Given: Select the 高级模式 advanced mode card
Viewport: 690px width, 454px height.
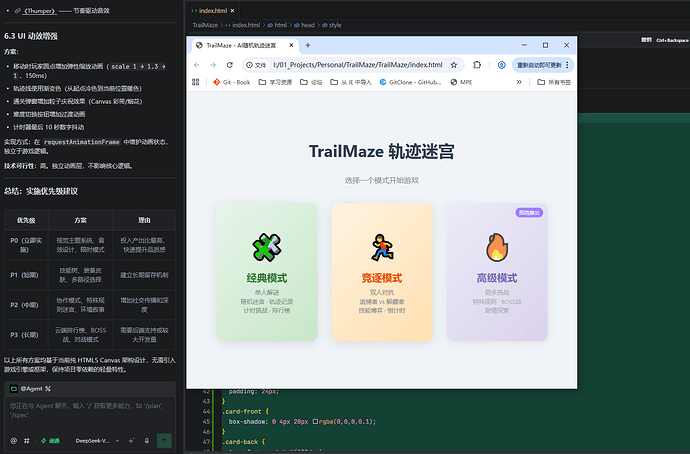Looking at the screenshot, I should click(497, 272).
